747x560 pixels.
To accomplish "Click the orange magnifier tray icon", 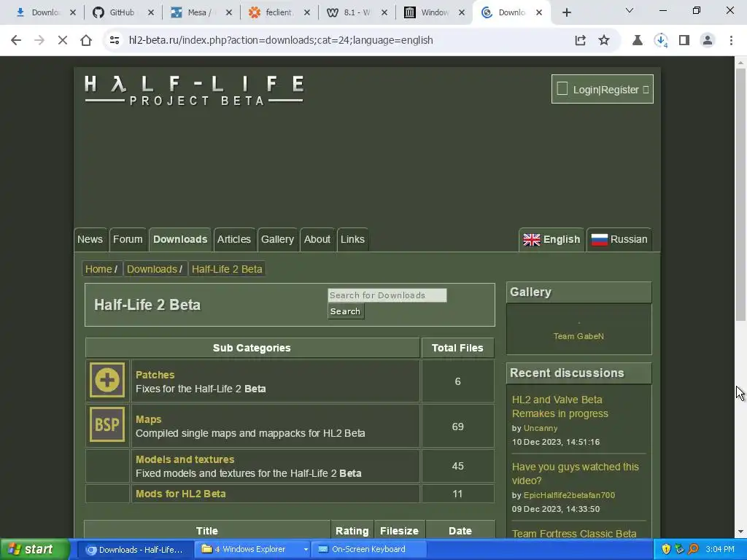I will 693,550.
